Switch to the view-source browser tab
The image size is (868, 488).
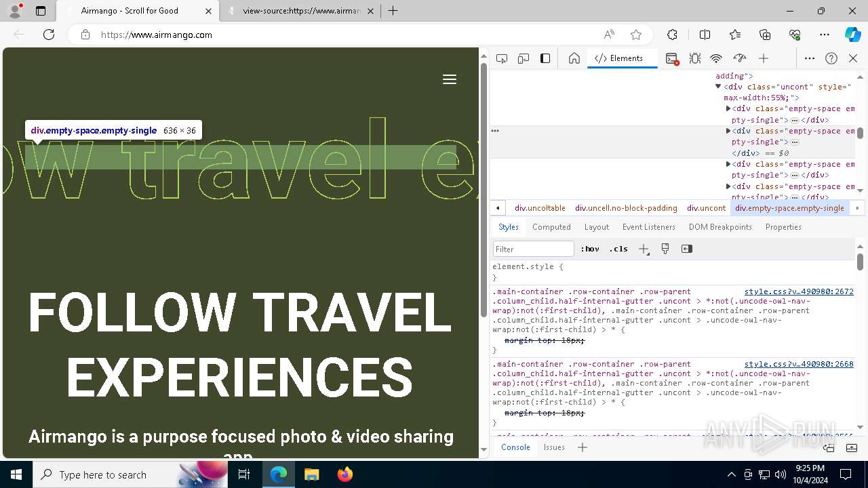[x=300, y=11]
